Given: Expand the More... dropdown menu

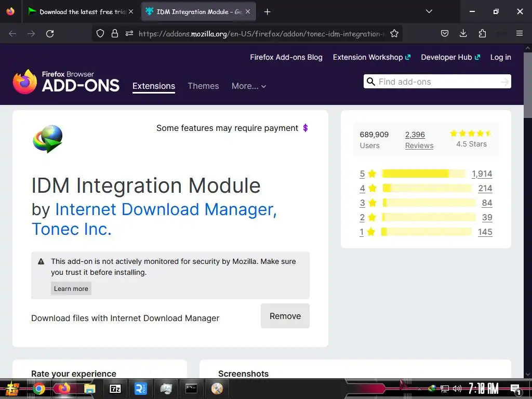Looking at the screenshot, I should coord(249,86).
